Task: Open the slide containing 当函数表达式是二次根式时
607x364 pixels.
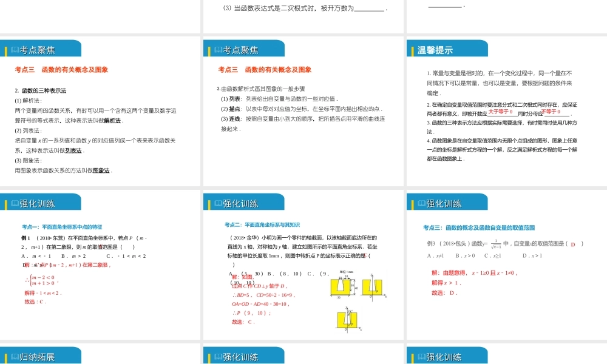Action: point(303,16)
